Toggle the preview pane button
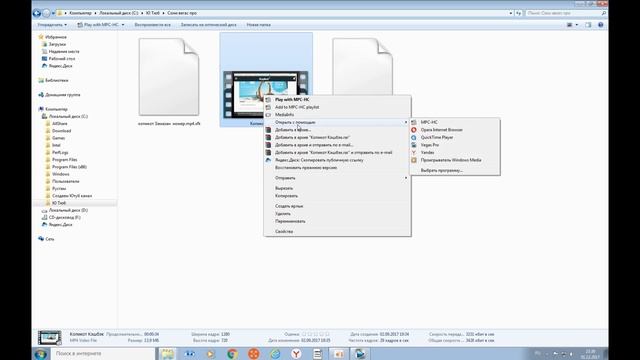Viewport: 640px width, 360px height. point(588,25)
